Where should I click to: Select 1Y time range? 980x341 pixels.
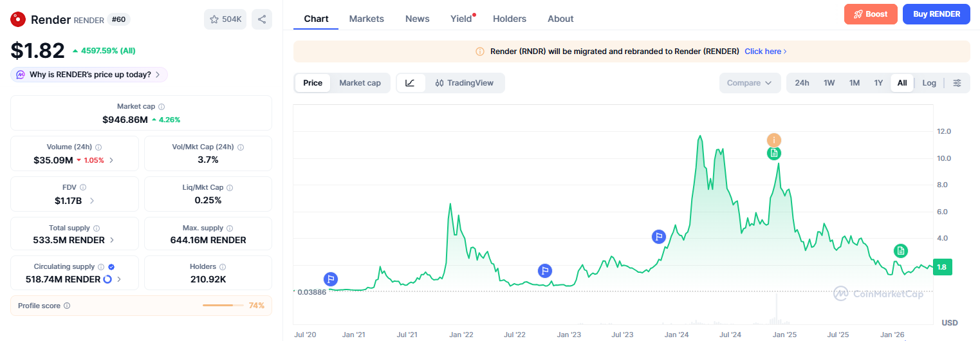[x=878, y=83]
